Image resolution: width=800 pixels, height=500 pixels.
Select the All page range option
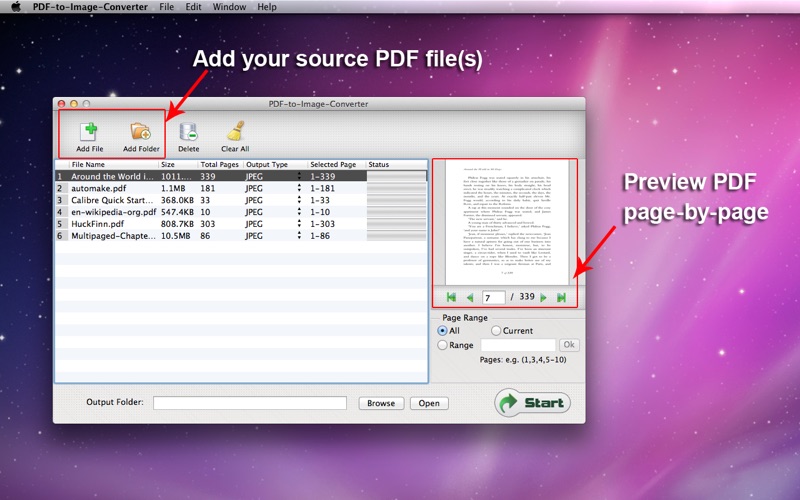[442, 331]
